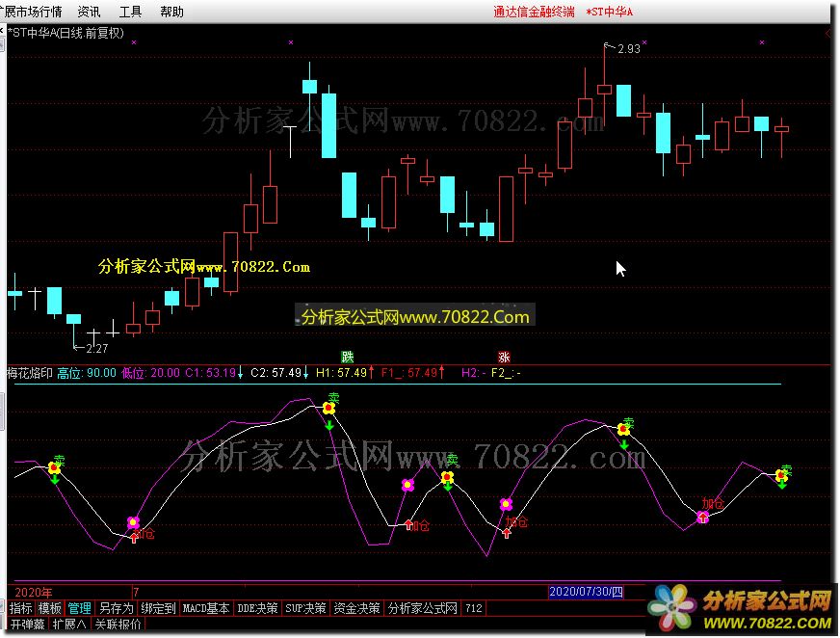
Task: Click the green 跌 signal badge
Action: pyautogui.click(x=347, y=357)
